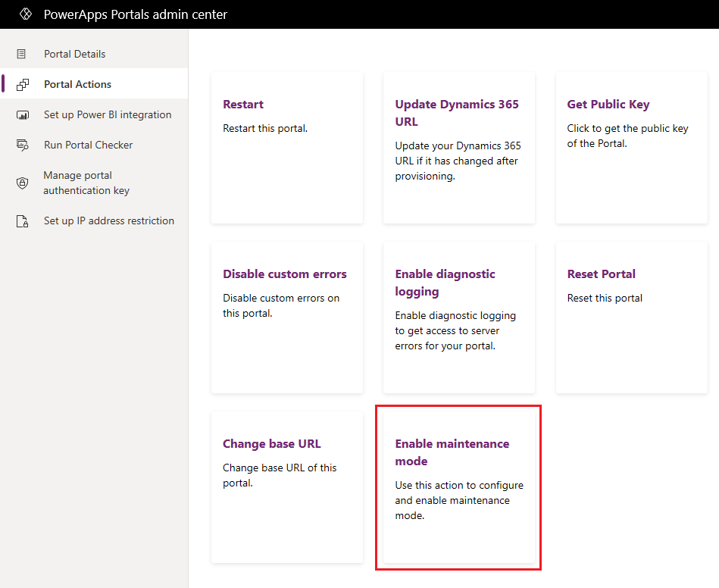Click 'Click to get the public key' text
The width and height of the screenshot is (719, 588).
pos(628,136)
